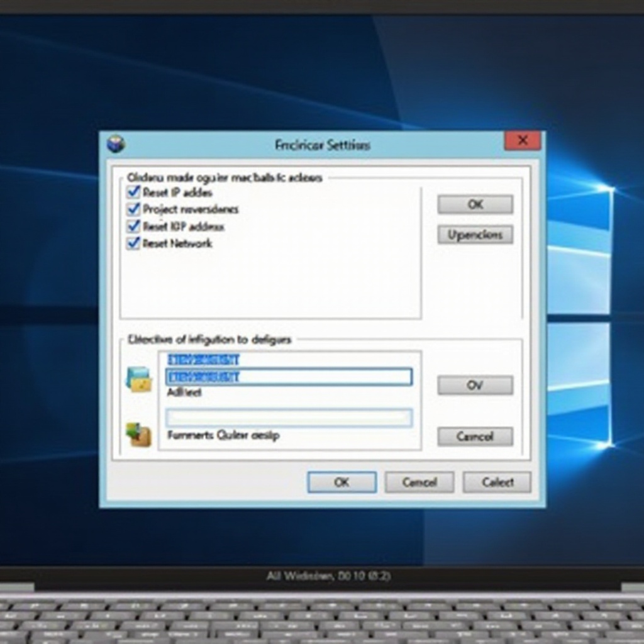
Task: Uncheck the 'Reset IP addes' checkbox
Action: point(133,192)
